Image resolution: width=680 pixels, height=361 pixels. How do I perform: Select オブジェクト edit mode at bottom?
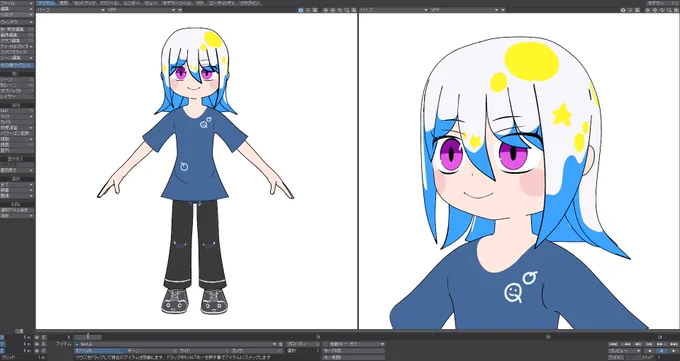[100, 351]
